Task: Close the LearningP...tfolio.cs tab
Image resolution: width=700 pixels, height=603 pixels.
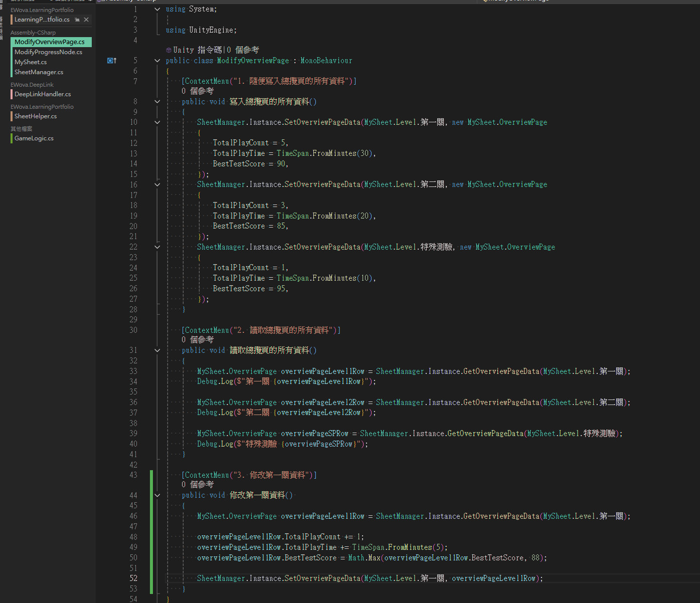Action: coord(86,20)
